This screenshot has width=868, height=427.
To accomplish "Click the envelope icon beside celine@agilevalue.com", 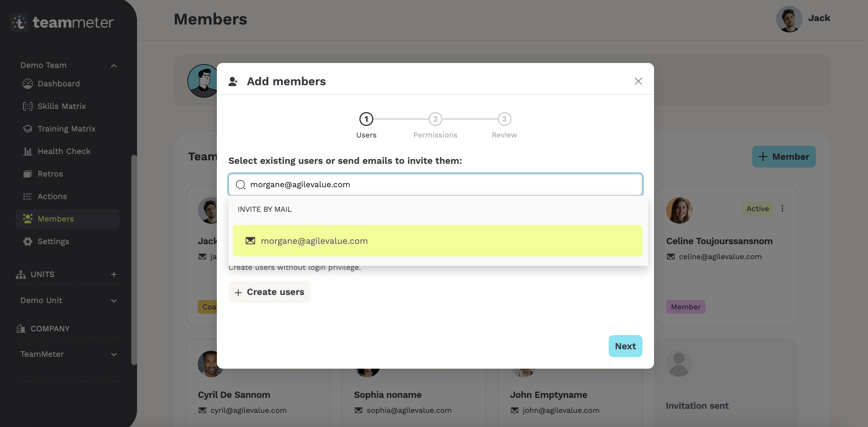I will point(671,257).
